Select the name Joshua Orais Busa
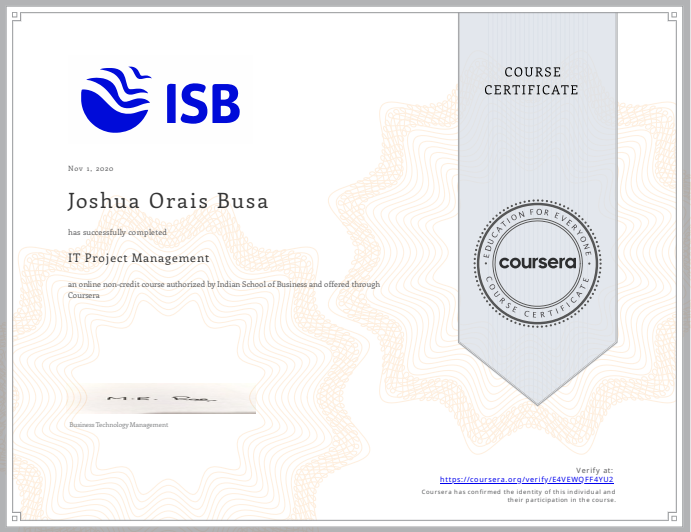The height and width of the screenshot is (532, 691). (168, 201)
